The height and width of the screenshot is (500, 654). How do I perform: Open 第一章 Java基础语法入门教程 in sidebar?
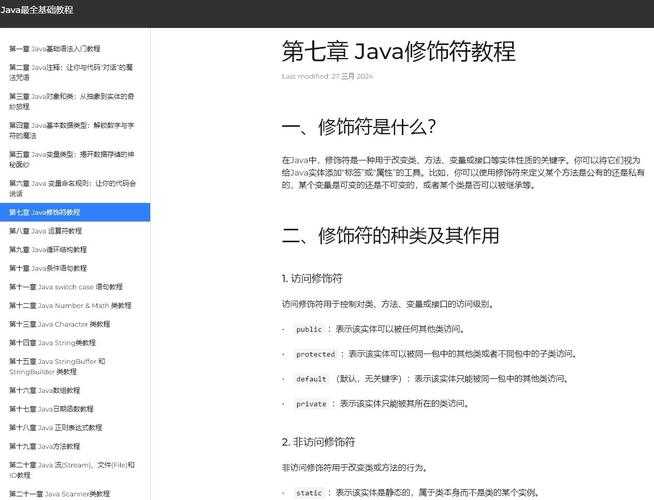(x=55, y=48)
